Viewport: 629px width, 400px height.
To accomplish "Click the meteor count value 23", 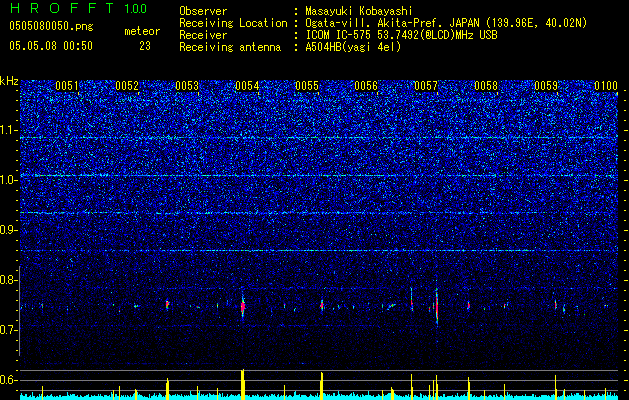I will pyautogui.click(x=145, y=46).
